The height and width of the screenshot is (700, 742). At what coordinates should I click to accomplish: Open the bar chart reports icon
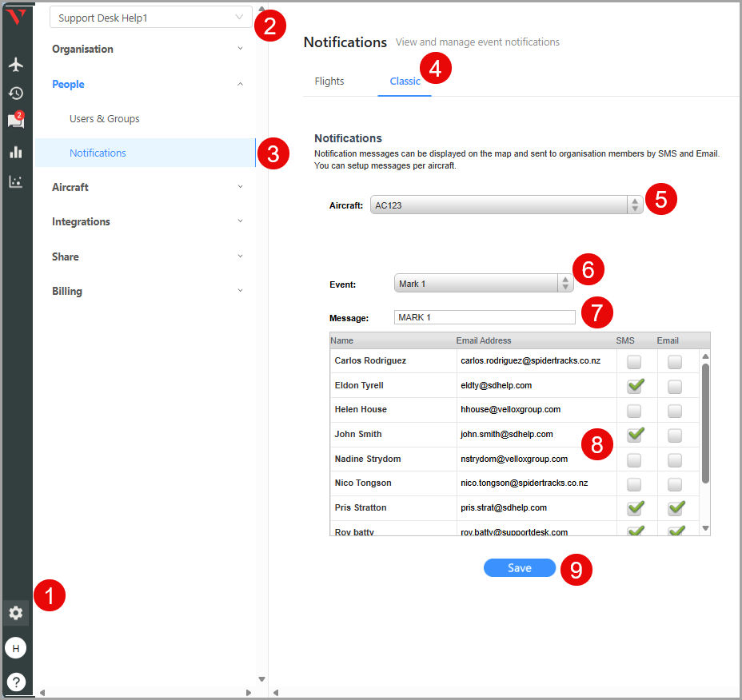coord(16,152)
